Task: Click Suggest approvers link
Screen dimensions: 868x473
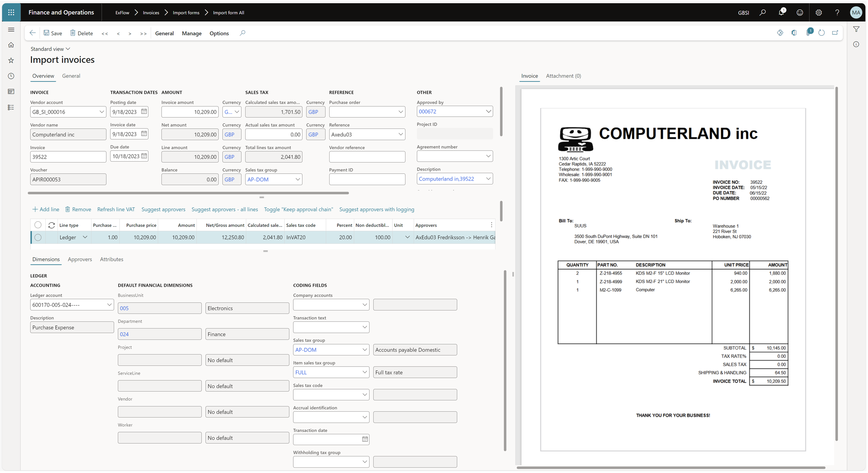Action: [163, 209]
